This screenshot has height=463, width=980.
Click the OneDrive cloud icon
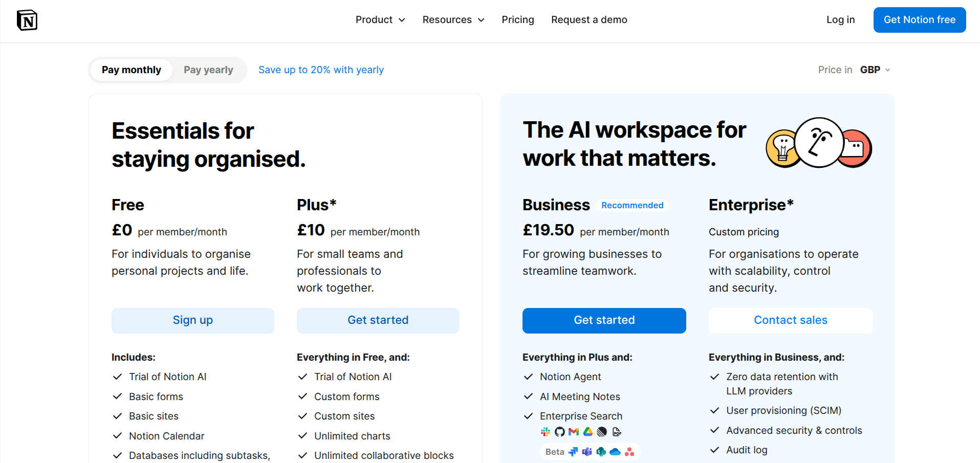pos(615,452)
